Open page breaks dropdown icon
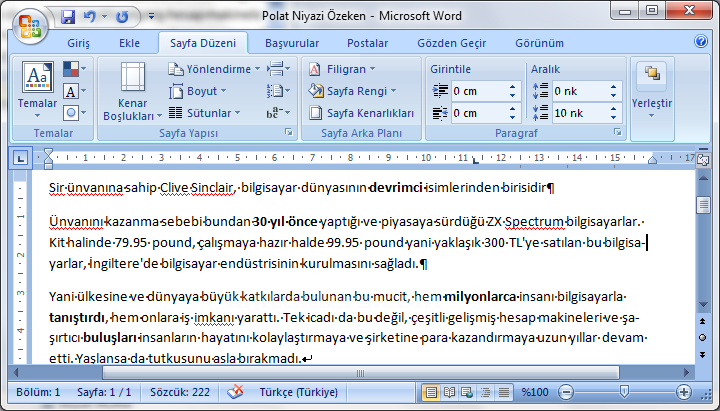Screen dimensions: 720x411 point(278,69)
